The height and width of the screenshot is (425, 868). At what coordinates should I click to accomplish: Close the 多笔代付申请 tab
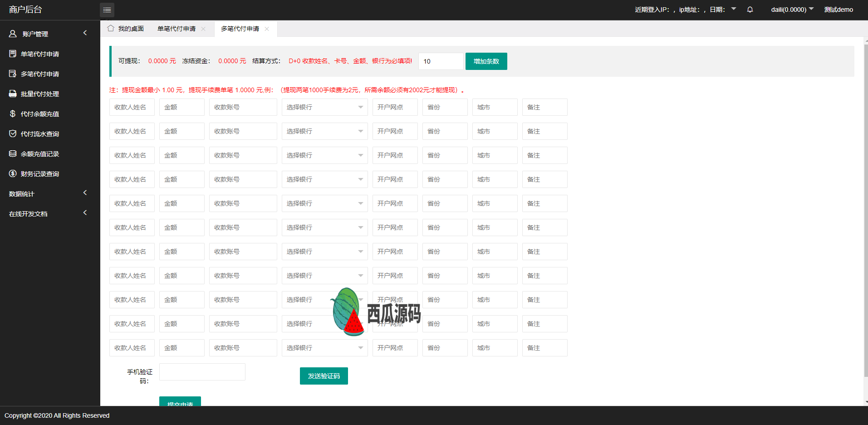click(x=267, y=29)
